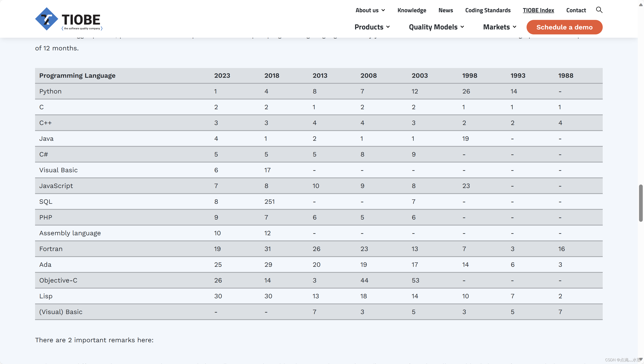Select the SQL row label

[46, 201]
